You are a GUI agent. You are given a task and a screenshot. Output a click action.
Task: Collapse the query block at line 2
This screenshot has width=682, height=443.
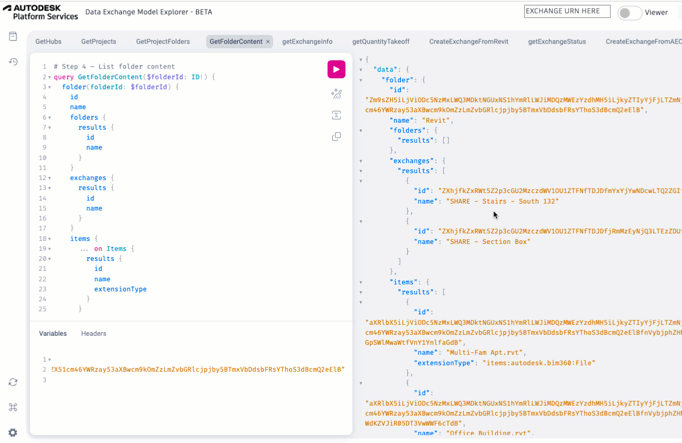50,77
